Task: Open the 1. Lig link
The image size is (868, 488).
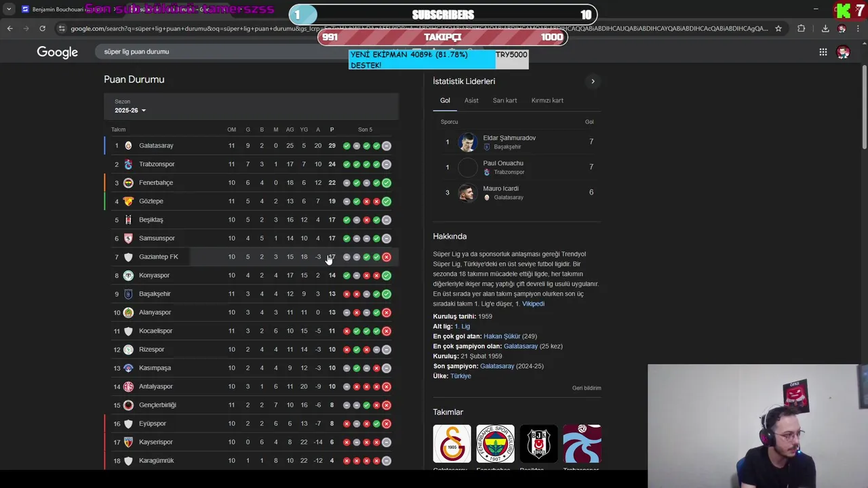Action: 462,327
